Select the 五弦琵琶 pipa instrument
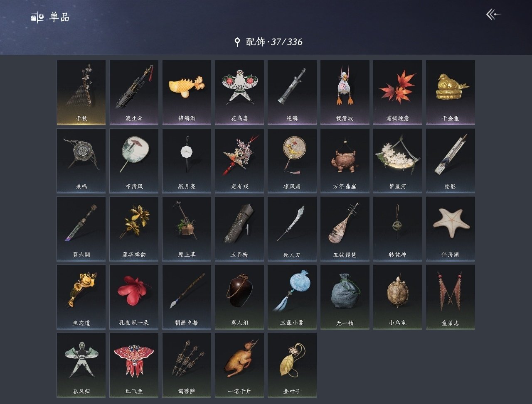The height and width of the screenshot is (404, 532). tap(345, 229)
